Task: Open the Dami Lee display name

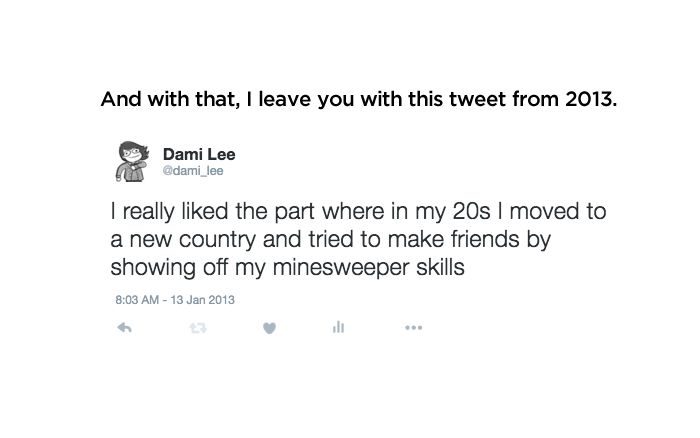Action: point(198,153)
